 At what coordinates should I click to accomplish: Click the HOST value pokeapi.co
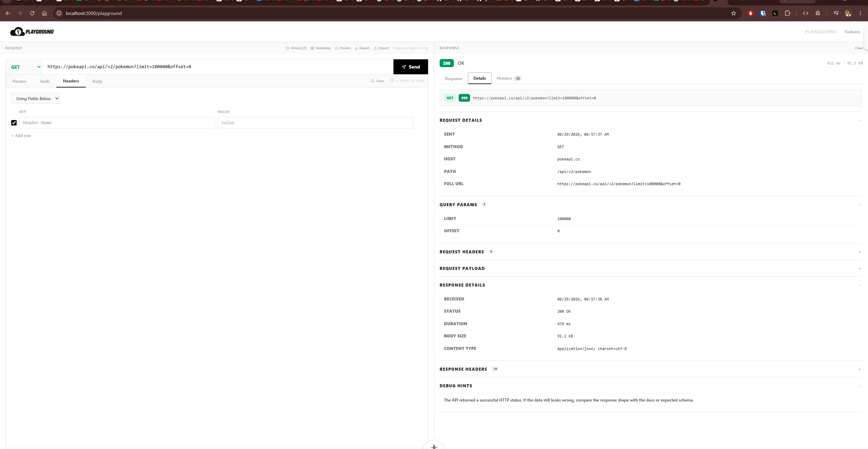click(568, 159)
